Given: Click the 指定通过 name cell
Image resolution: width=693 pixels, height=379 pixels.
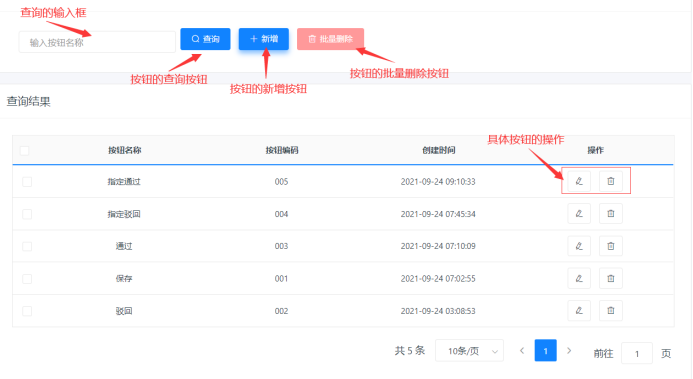Looking at the screenshot, I should coord(124,182).
